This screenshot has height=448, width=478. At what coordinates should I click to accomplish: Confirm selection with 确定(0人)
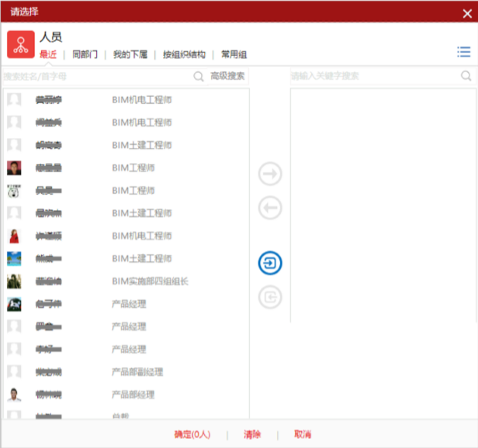[x=193, y=434]
